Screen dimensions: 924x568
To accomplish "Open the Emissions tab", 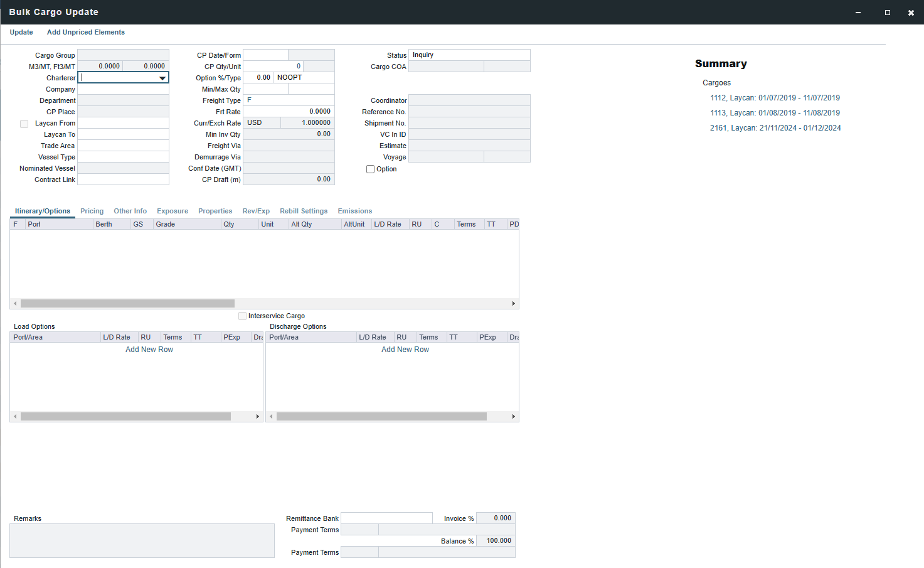I will 354,211.
